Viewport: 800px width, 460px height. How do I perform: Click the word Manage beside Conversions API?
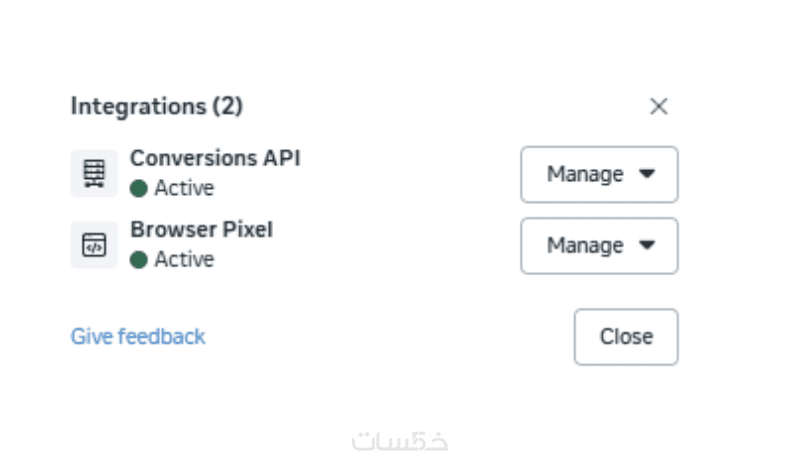click(585, 174)
